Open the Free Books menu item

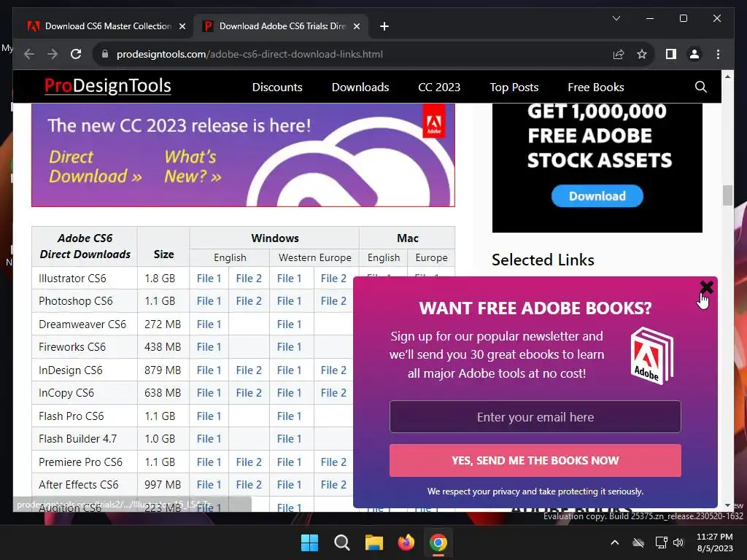(595, 87)
